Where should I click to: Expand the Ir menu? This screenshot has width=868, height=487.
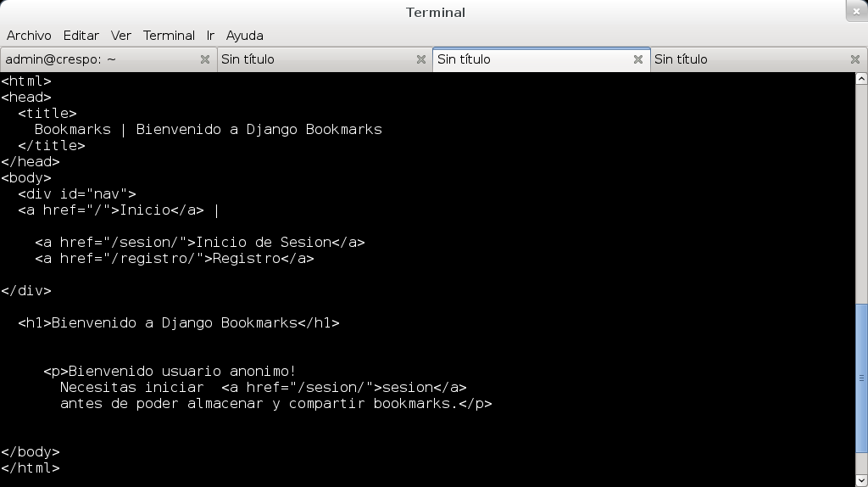pos(210,36)
